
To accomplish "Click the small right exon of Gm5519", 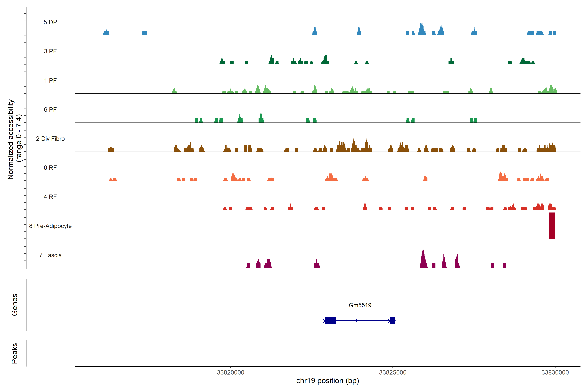I will point(392,320).
